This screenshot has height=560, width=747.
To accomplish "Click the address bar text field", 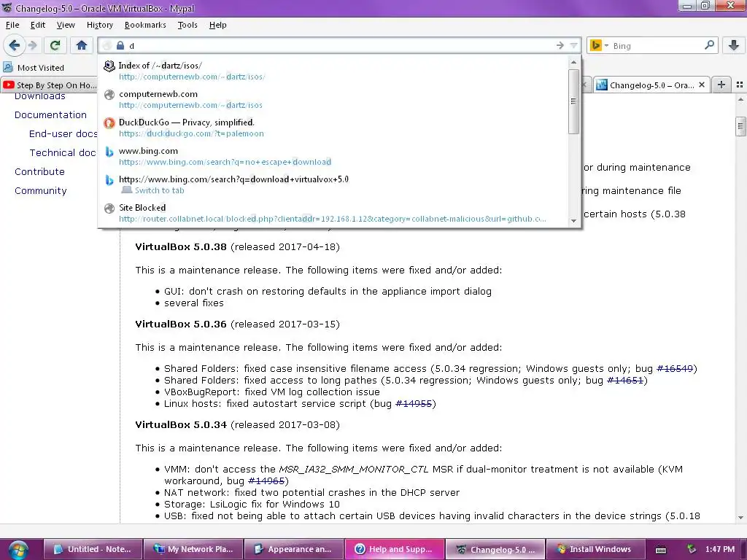I will (339, 46).
